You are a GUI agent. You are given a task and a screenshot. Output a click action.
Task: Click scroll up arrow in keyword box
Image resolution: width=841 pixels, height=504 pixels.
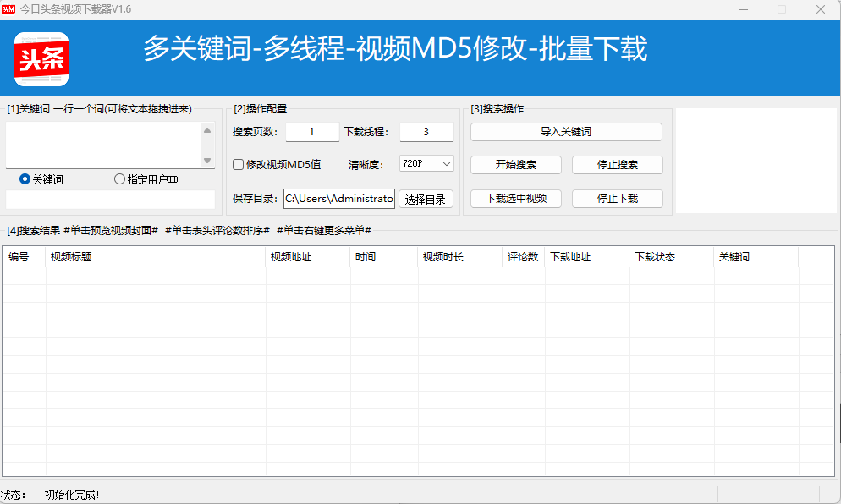[207, 130]
